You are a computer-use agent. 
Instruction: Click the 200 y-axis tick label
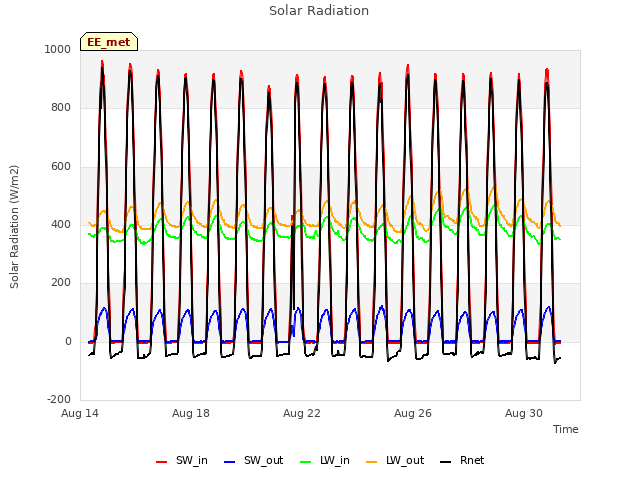61,282
